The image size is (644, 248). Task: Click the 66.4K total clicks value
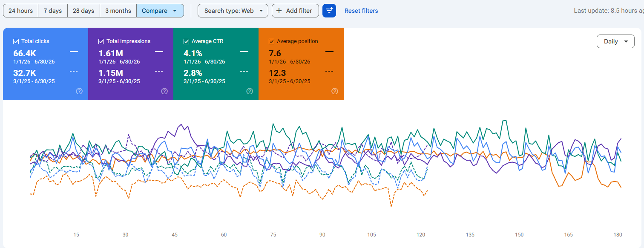click(x=25, y=53)
